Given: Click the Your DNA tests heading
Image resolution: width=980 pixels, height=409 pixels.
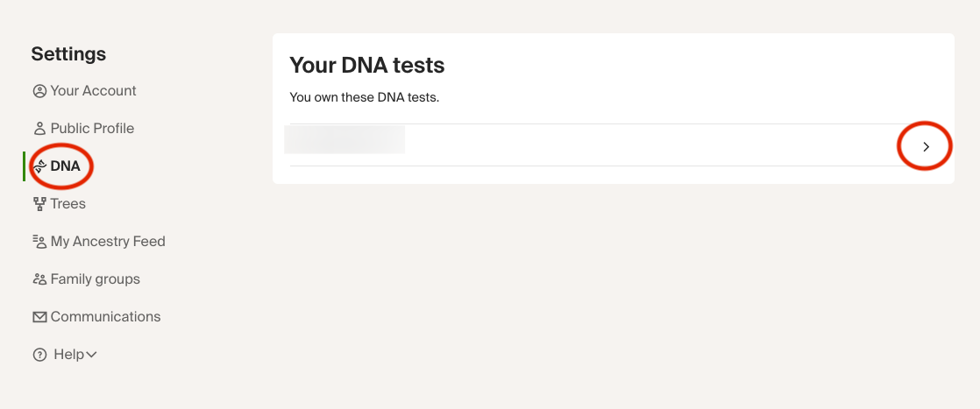Looking at the screenshot, I should click(367, 65).
